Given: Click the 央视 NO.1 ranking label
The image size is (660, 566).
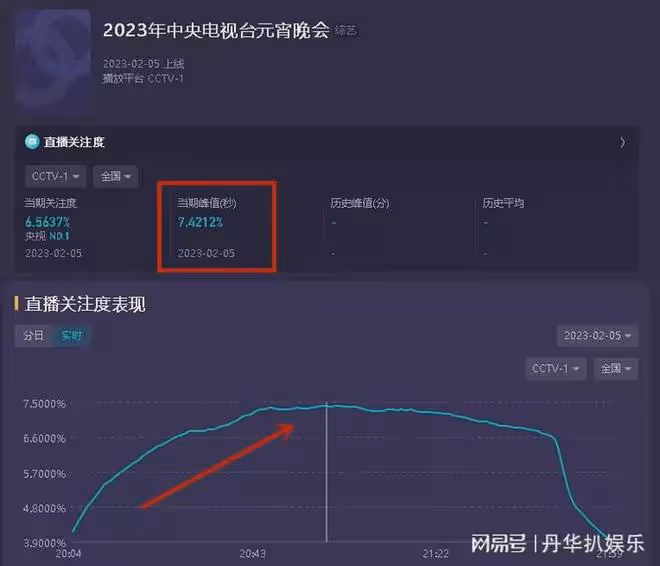Looking at the screenshot, I should pyautogui.click(x=47, y=236).
